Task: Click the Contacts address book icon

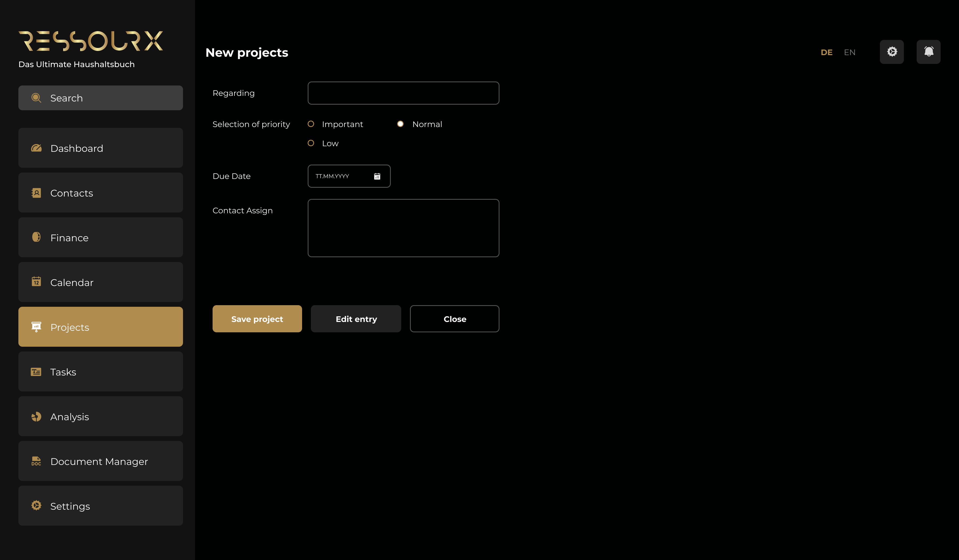Action: [36, 193]
